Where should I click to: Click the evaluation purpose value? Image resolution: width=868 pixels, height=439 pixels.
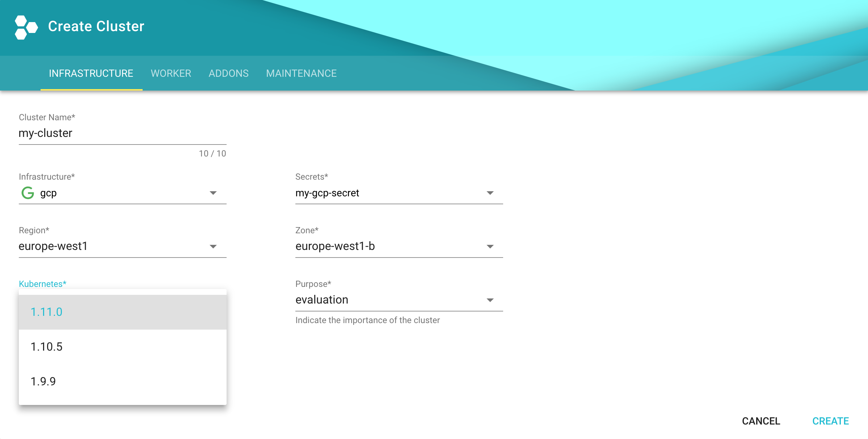pyautogui.click(x=322, y=300)
